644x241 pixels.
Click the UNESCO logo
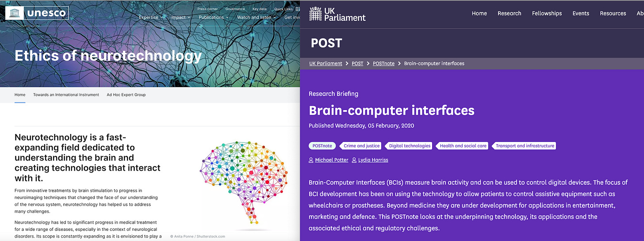38,13
